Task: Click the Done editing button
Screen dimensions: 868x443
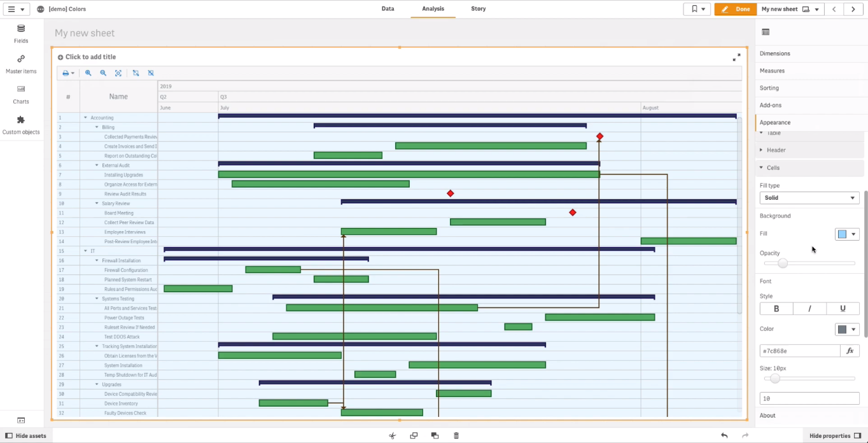Action: [x=736, y=9]
